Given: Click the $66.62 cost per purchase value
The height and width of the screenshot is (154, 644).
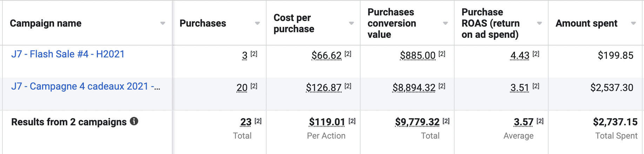Looking at the screenshot, I should pyautogui.click(x=326, y=55).
